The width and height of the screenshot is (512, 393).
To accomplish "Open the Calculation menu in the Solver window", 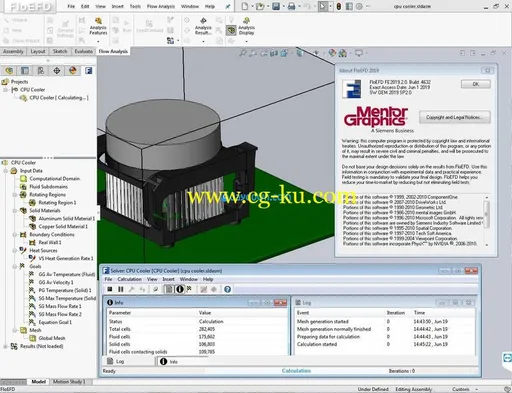I will (x=129, y=279).
